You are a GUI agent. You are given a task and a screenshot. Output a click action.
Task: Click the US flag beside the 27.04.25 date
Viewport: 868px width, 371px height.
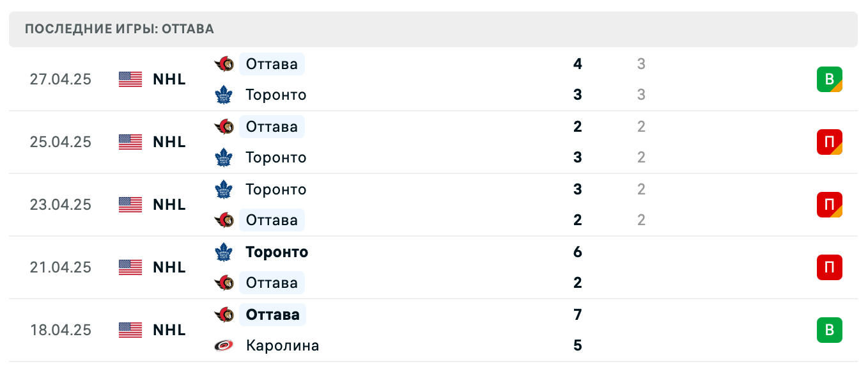pyautogui.click(x=130, y=79)
